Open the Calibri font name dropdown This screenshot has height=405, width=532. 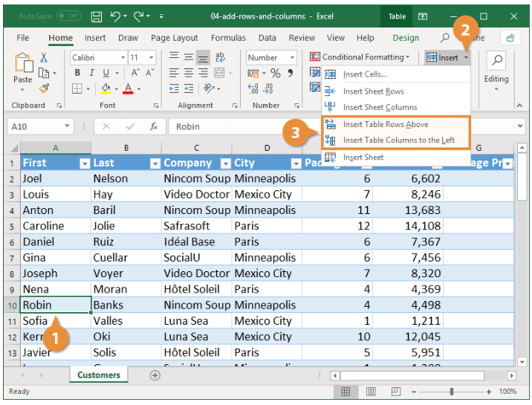coord(123,58)
